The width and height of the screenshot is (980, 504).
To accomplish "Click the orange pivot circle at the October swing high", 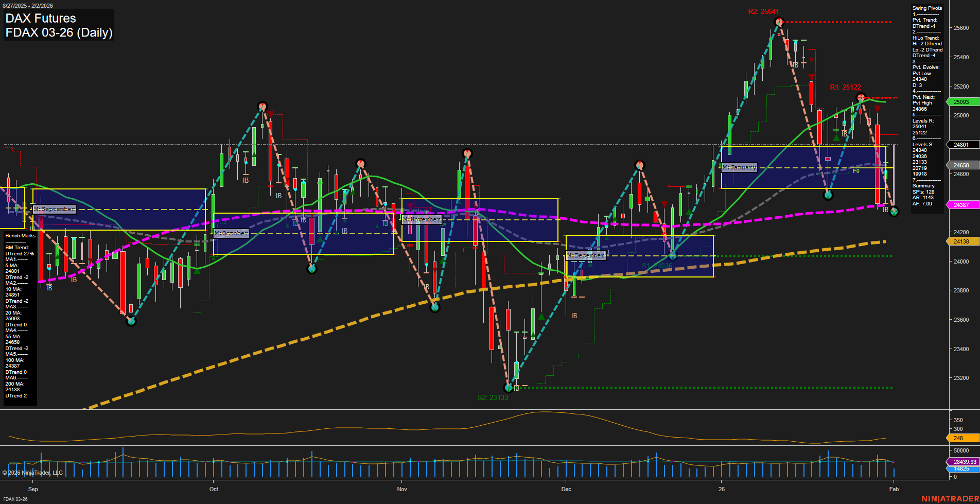I will tap(262, 106).
